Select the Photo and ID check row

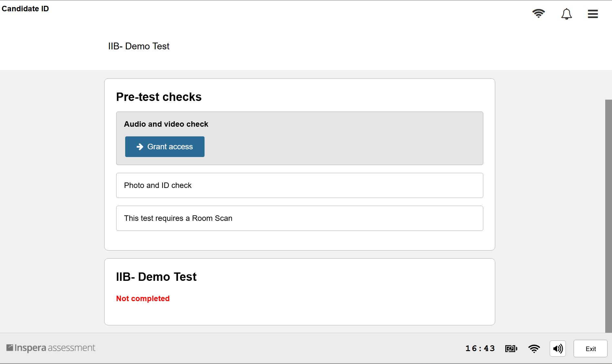299,185
